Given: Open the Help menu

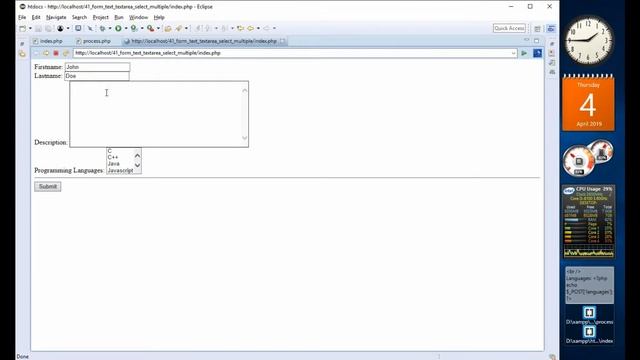Looking at the screenshot, I should tap(159, 18).
